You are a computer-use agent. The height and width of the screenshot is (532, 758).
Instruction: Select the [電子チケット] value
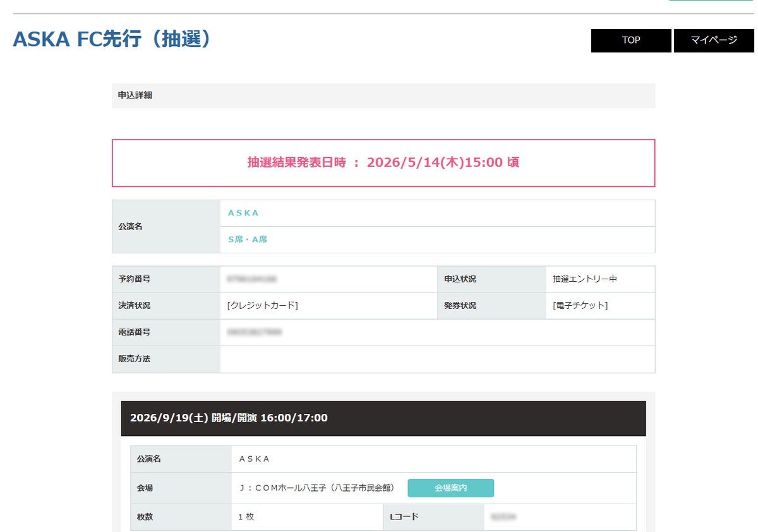click(x=580, y=305)
